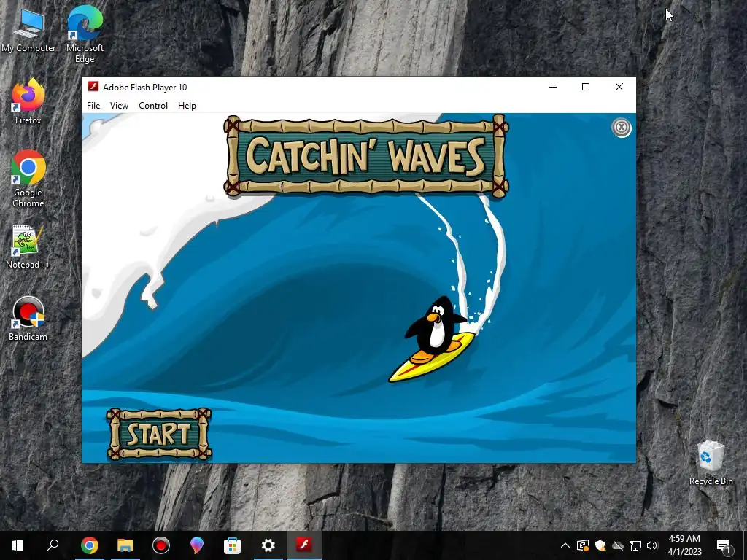Open the View menu
Image resolution: width=747 pixels, height=560 pixels.
119,106
